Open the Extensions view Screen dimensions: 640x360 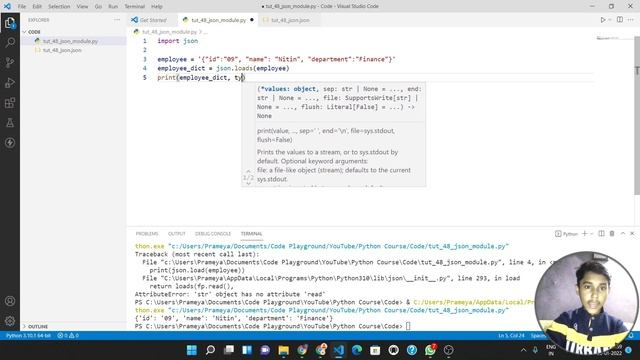coord(10,102)
